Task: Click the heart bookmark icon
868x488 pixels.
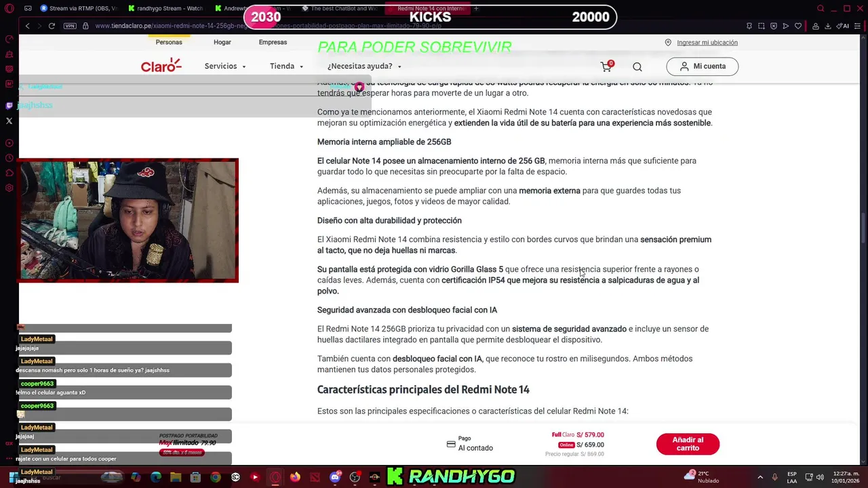Action: pyautogui.click(x=798, y=26)
